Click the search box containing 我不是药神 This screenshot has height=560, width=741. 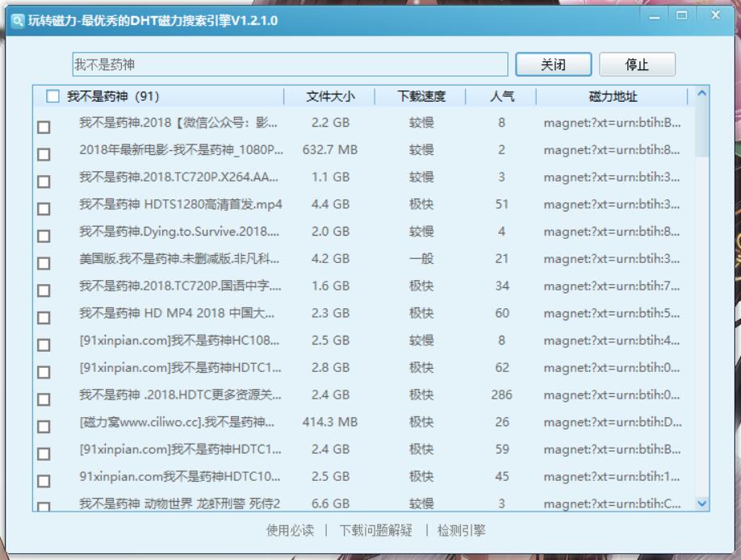click(290, 65)
